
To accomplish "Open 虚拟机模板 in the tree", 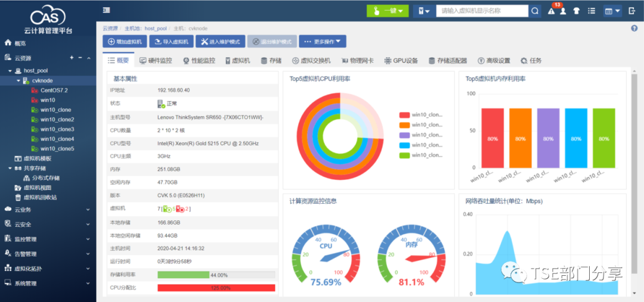I will click(x=38, y=158).
